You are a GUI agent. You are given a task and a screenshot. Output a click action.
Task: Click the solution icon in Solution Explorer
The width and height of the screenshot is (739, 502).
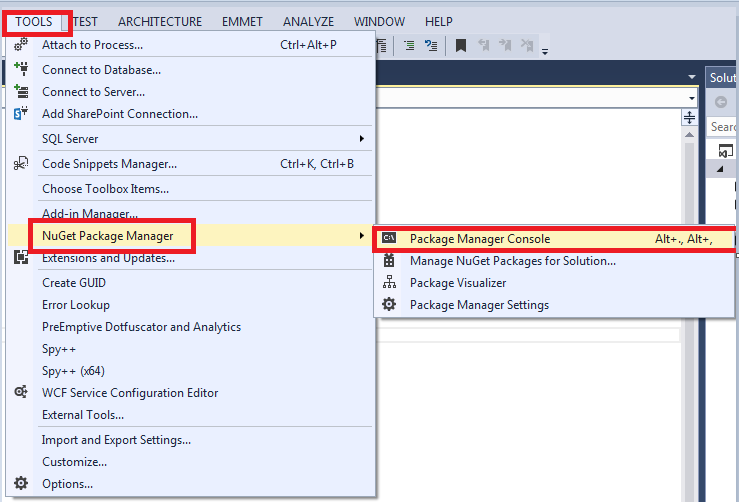pyautogui.click(x=725, y=151)
